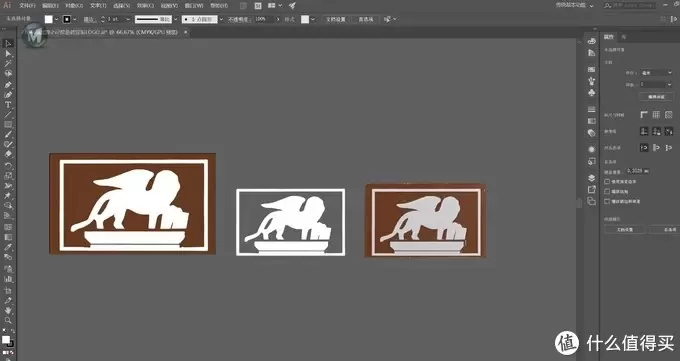Select the Pen tool
The image size is (680, 361).
[x=8, y=85]
